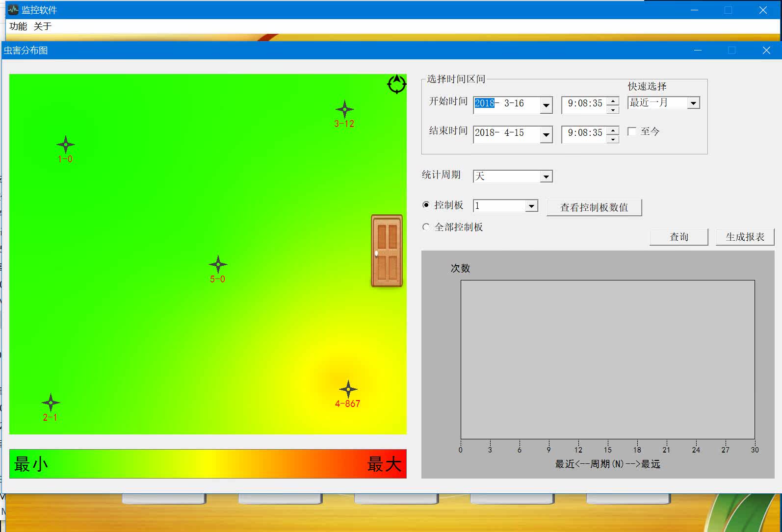This screenshot has width=782, height=532.
Task: Select sensor marker 4-867 on the map
Action: pyautogui.click(x=348, y=389)
